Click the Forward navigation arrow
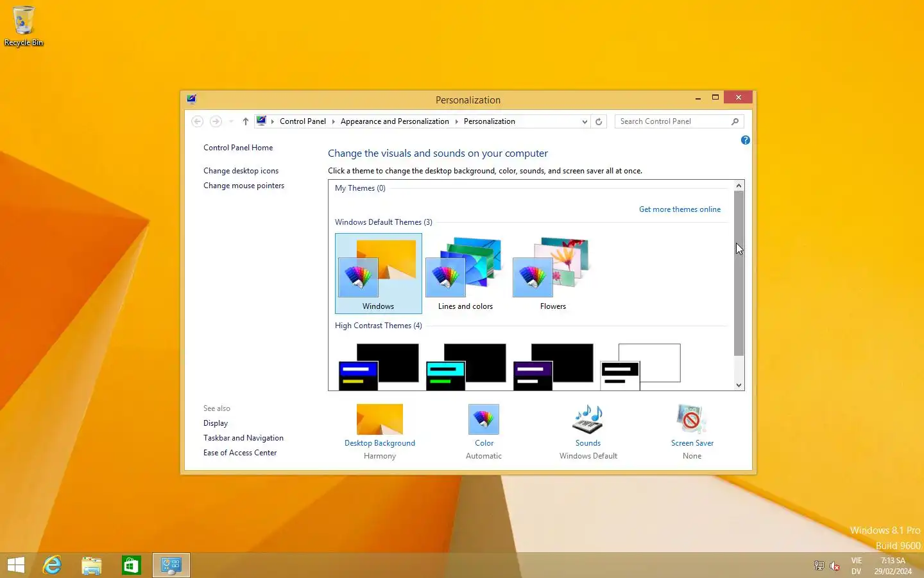The height and width of the screenshot is (578, 924). point(216,121)
